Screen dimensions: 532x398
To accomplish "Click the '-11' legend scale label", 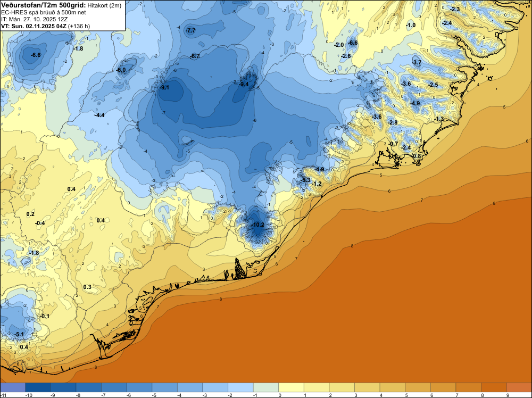I will (2, 395).
